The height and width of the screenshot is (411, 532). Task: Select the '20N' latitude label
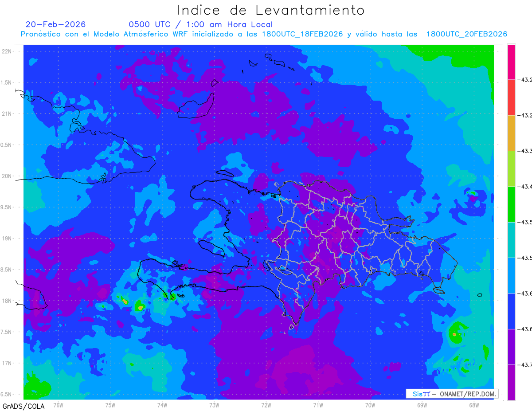(x=7, y=176)
